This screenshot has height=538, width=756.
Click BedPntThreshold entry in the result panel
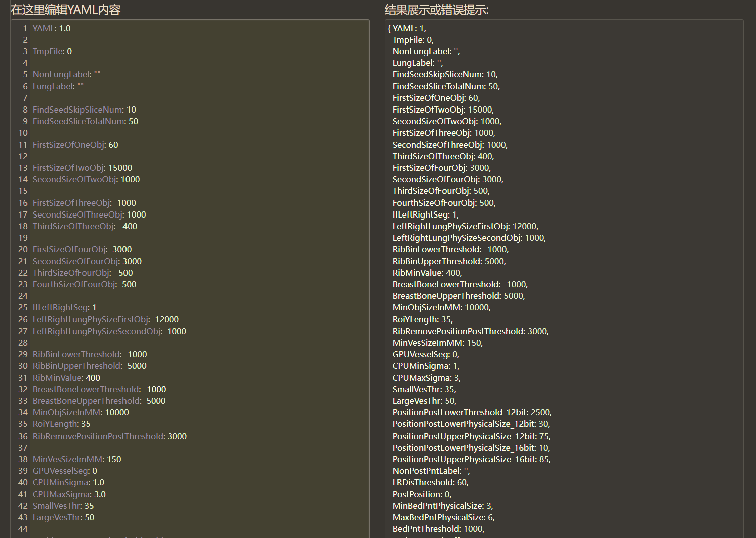coord(438,529)
